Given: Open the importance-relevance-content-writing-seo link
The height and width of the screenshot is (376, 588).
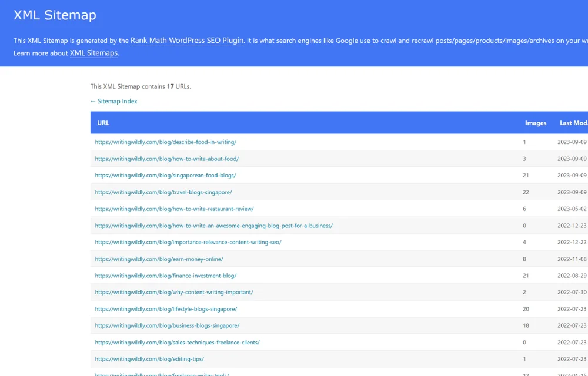Looking at the screenshot, I should [187, 242].
